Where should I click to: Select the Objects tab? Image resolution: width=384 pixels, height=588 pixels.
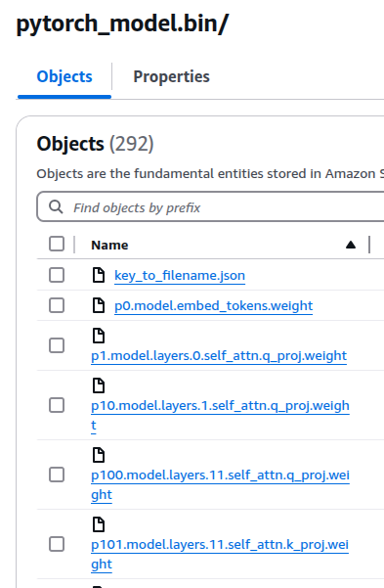64,76
